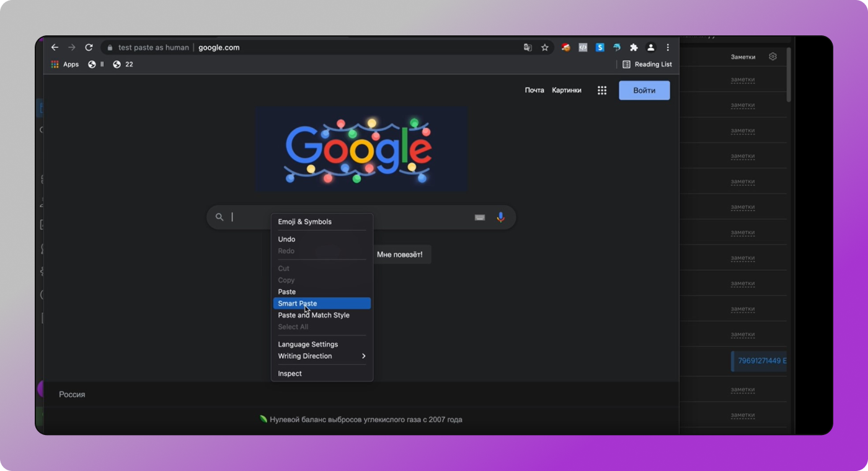Open the Extensions puzzle piece menu
This screenshot has height=471, width=868.
[634, 47]
